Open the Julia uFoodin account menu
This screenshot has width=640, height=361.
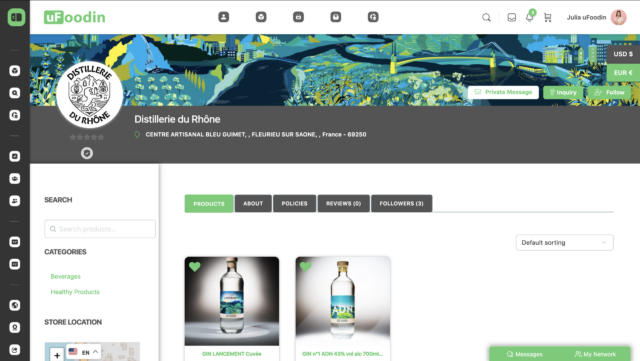coord(586,18)
